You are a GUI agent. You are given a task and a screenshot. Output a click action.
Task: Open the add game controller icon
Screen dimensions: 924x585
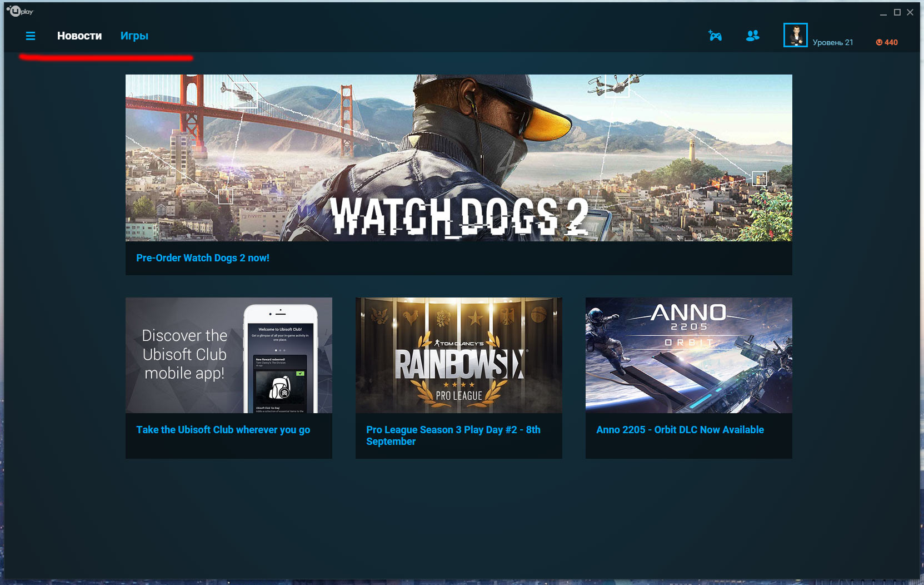[x=715, y=36]
